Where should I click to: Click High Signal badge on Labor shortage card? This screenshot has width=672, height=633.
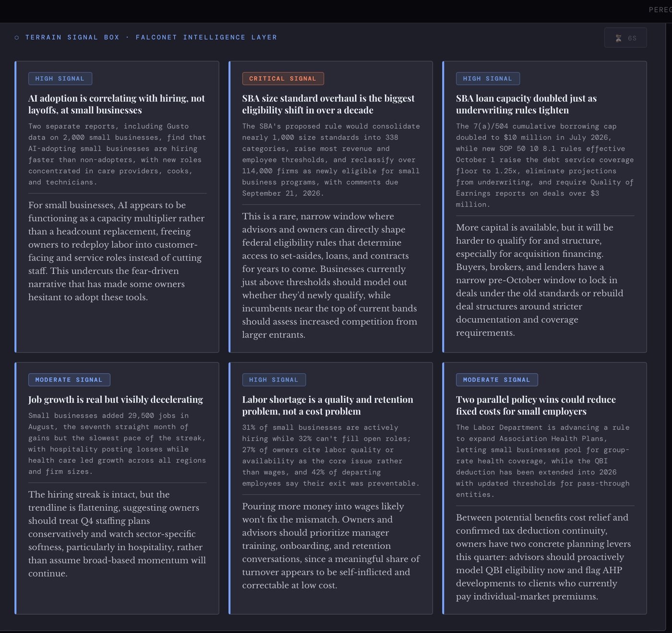274,379
